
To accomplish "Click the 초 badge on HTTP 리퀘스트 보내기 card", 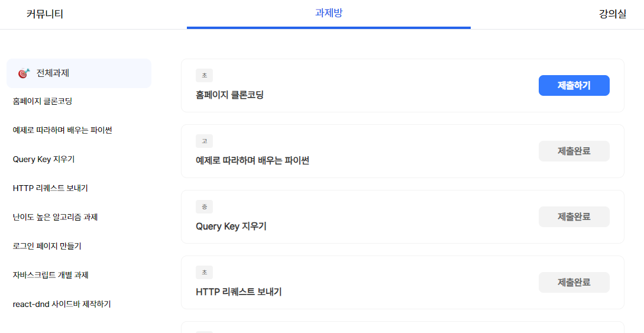I will coord(205,273).
